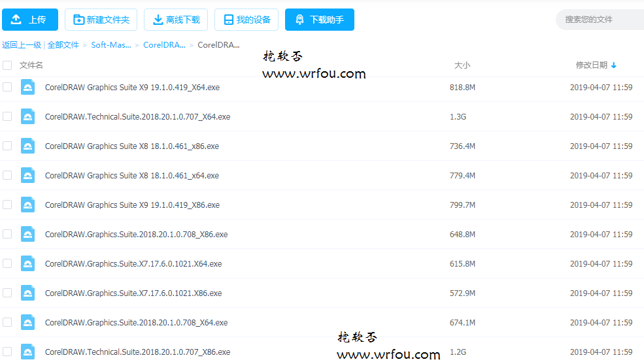Check the box for X8 18.1.0.461_x64.exe
Screen dimensions: 644x364
pyautogui.click(x=7, y=175)
